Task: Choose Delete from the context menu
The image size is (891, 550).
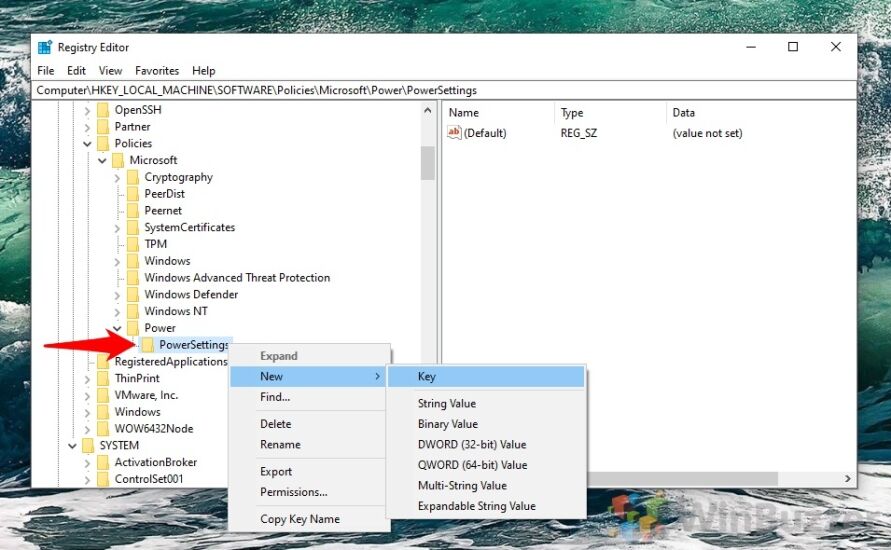Action: tap(307, 424)
